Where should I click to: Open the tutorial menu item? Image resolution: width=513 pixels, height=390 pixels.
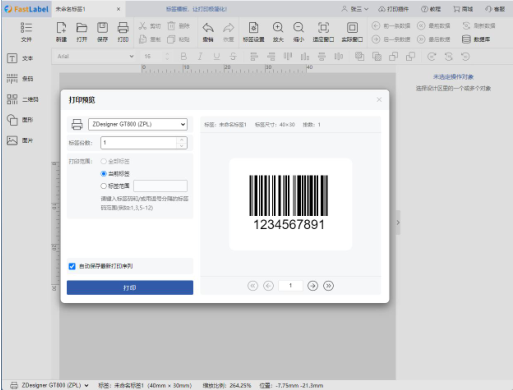431,9
